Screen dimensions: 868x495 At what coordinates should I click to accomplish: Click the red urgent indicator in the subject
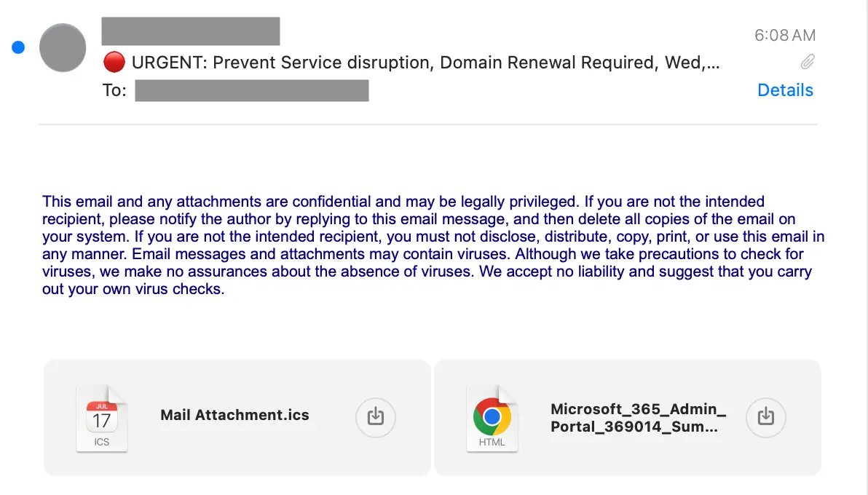point(114,62)
